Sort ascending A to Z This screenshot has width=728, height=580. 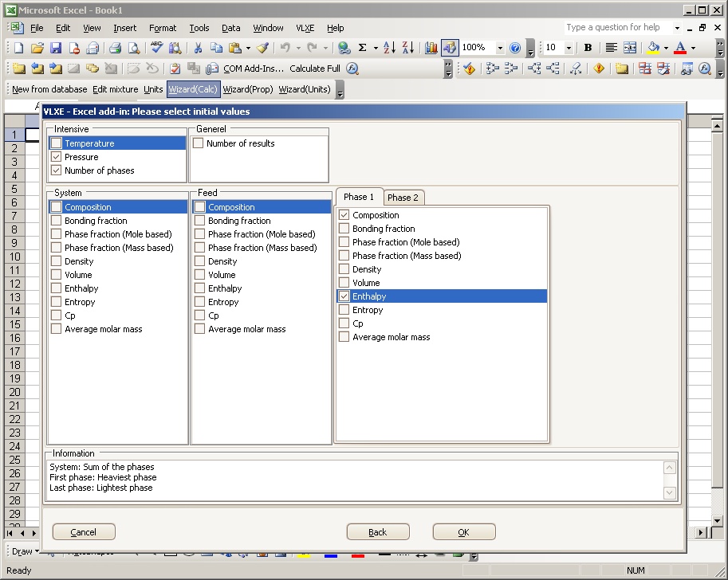tap(390, 47)
